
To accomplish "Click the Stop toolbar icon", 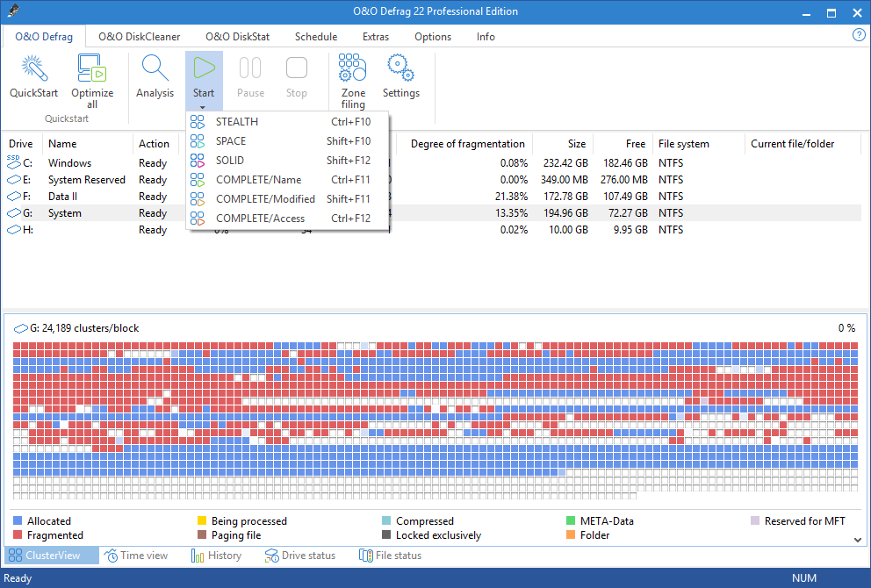I will pos(296,68).
